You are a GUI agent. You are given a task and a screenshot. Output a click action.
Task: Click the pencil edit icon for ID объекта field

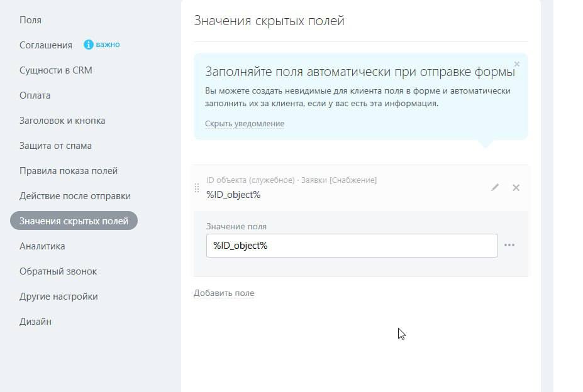tap(494, 187)
